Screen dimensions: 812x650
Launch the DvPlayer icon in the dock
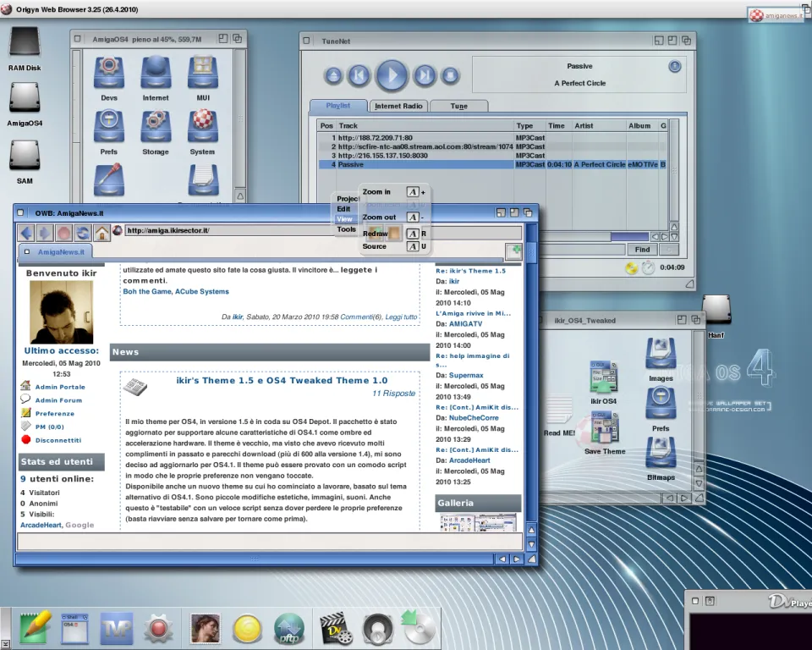pyautogui.click(x=336, y=629)
